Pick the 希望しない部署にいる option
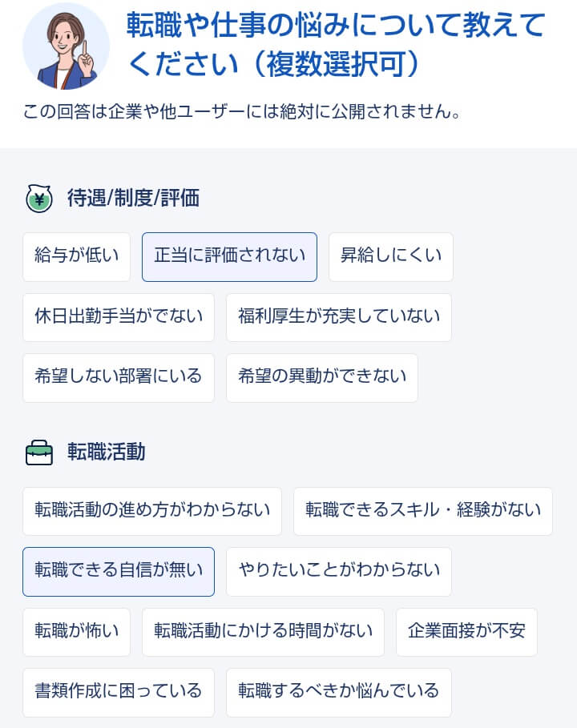 coord(119,377)
